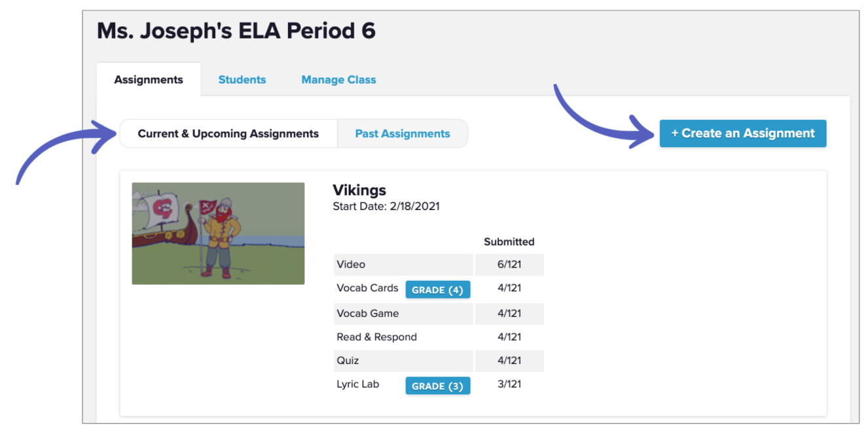Click the Ms. Joseph's ELA Period 6 heading
This screenshot has width=868, height=436.
pyautogui.click(x=236, y=31)
